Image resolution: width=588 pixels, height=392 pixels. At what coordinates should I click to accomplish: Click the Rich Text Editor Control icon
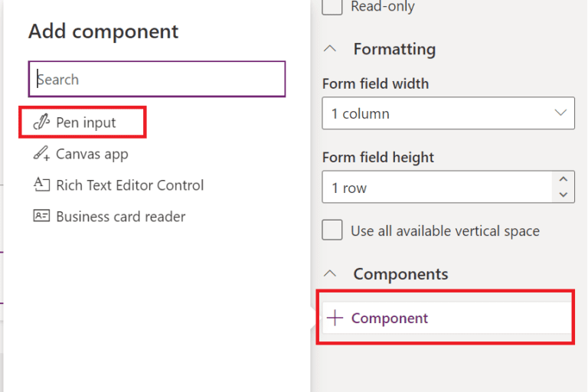pos(41,185)
